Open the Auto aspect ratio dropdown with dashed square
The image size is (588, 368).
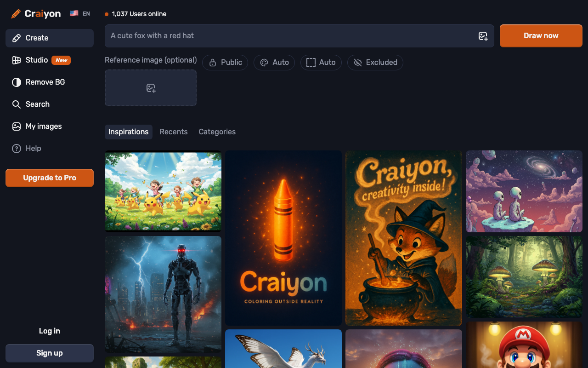pyautogui.click(x=321, y=63)
